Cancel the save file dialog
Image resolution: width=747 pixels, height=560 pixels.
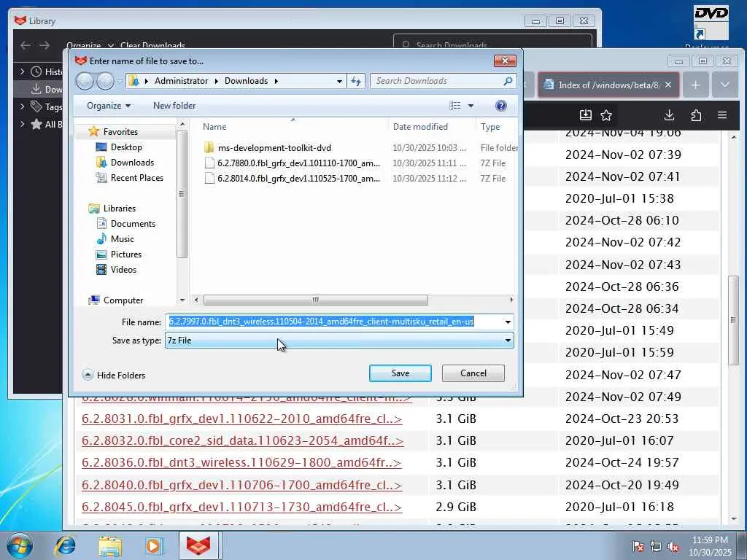click(x=473, y=373)
